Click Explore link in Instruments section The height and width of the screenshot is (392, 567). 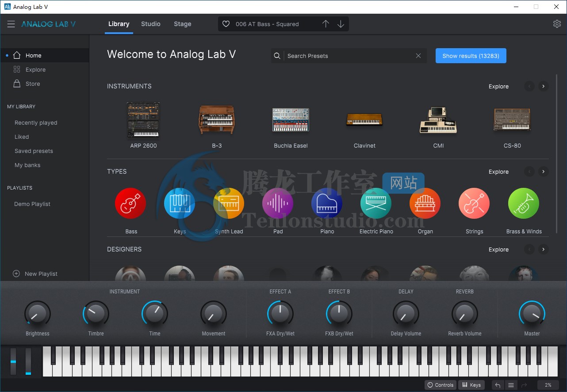coord(498,87)
